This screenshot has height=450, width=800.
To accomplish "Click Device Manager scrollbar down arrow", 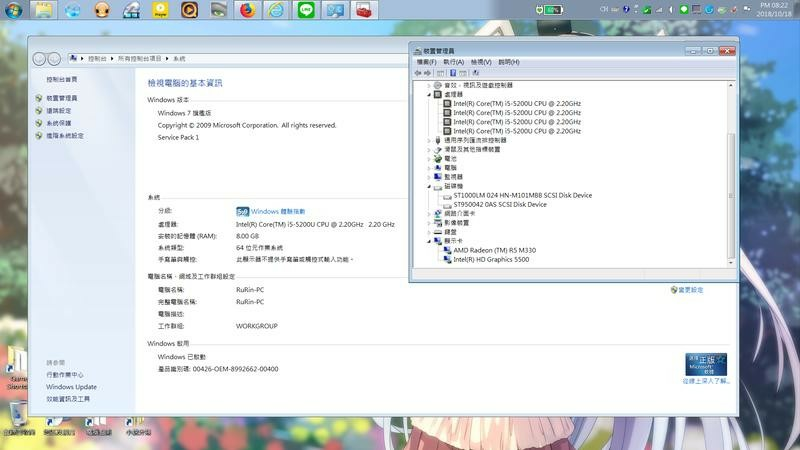I will point(731,262).
